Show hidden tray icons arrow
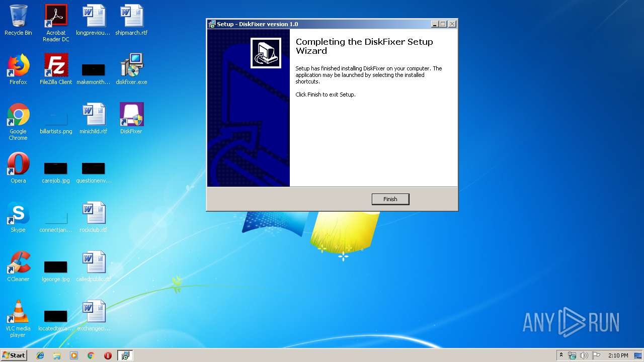 click(x=561, y=355)
